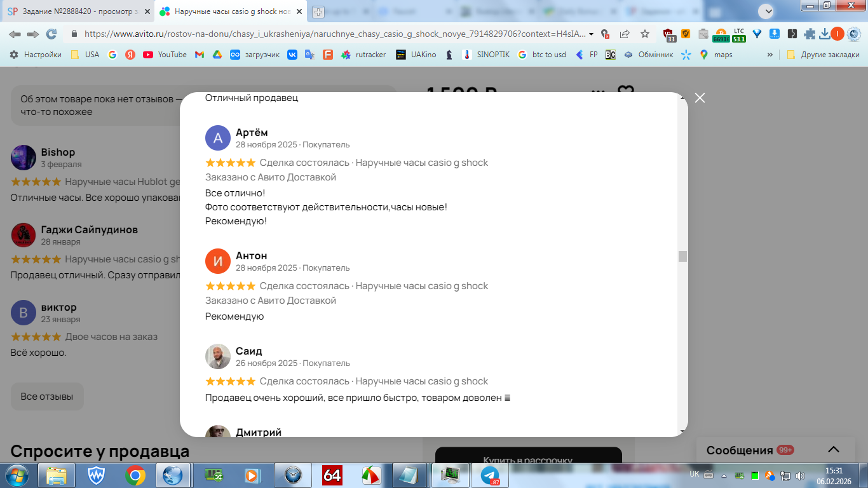Click the Купить в рассрочку button

tap(528, 460)
